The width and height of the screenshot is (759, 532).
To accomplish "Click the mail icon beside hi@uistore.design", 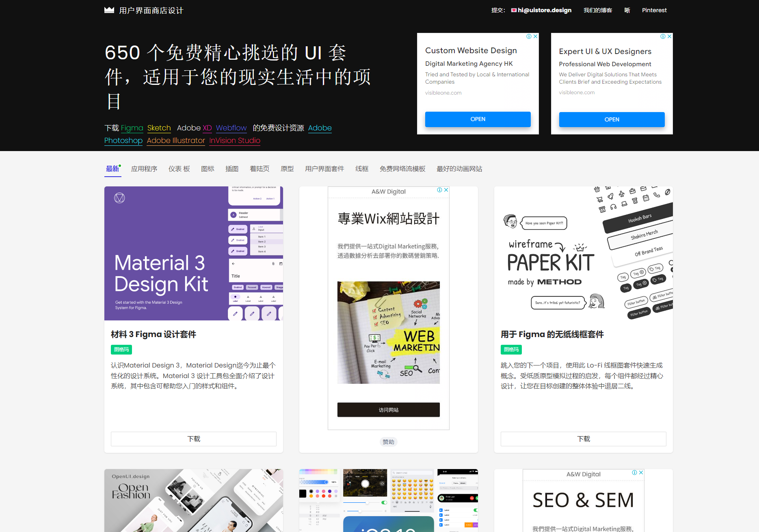I will click(x=514, y=10).
